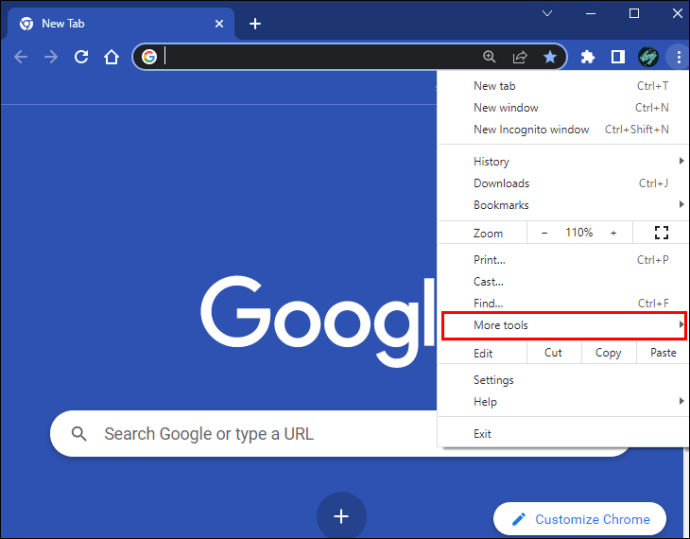The image size is (690, 539).
Task: Click the three-dot Chrome menu button
Action: click(x=679, y=57)
